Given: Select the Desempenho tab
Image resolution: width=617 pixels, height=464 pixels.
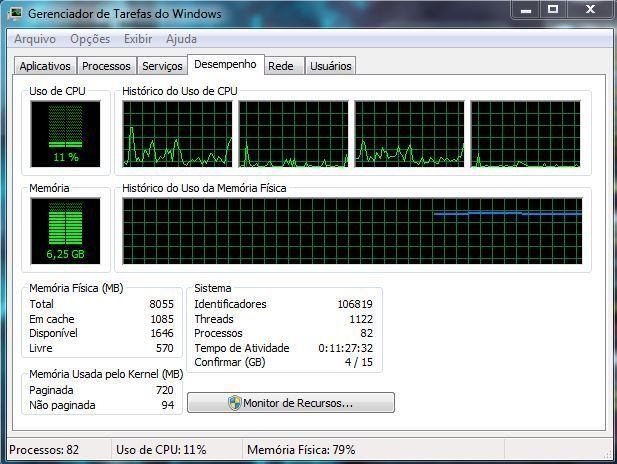Looking at the screenshot, I should tap(225, 64).
